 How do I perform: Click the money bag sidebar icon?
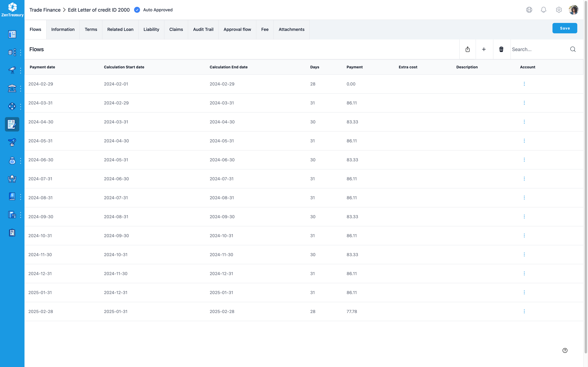point(12,161)
